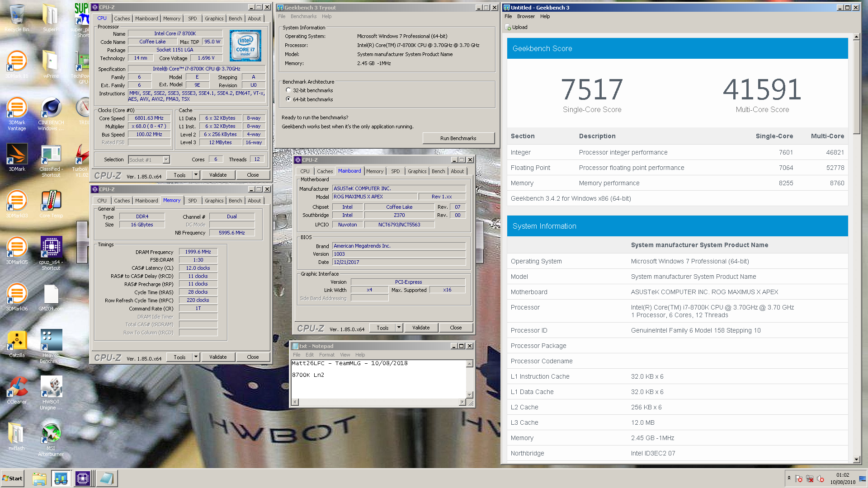This screenshot has width=868, height=488.
Task: Launch 3DMark 11 desktop shortcut
Action: pyautogui.click(x=17, y=64)
